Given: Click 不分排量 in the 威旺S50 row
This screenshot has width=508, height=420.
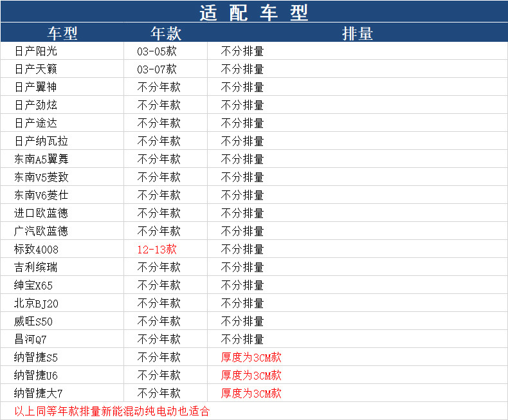Looking at the screenshot, I should click(242, 321).
